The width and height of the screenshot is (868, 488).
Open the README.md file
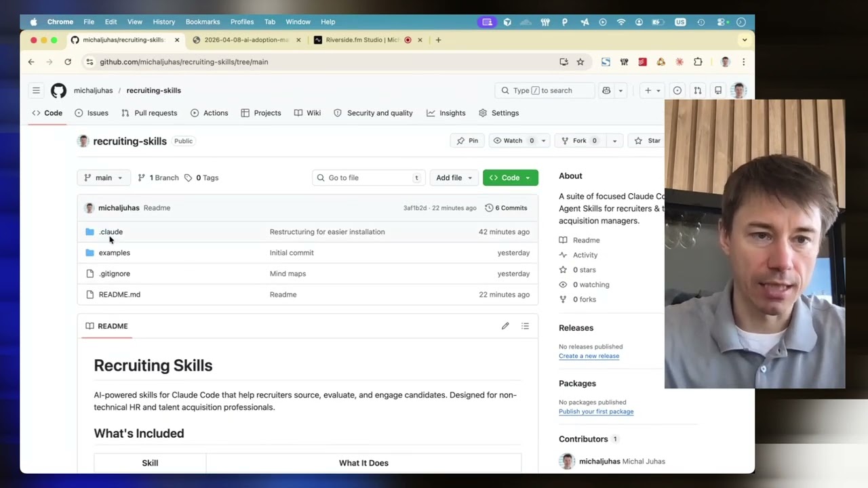click(x=119, y=295)
